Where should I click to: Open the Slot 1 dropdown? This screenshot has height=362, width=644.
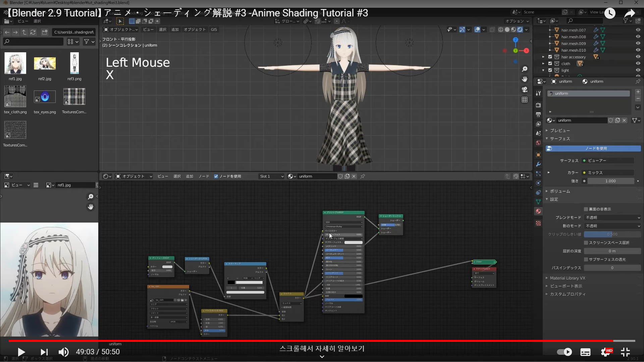272,176
